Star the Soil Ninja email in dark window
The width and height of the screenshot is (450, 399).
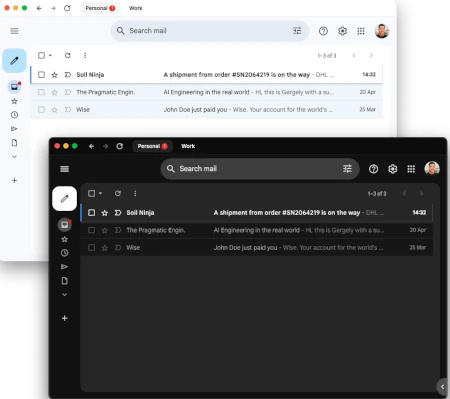[x=105, y=213]
